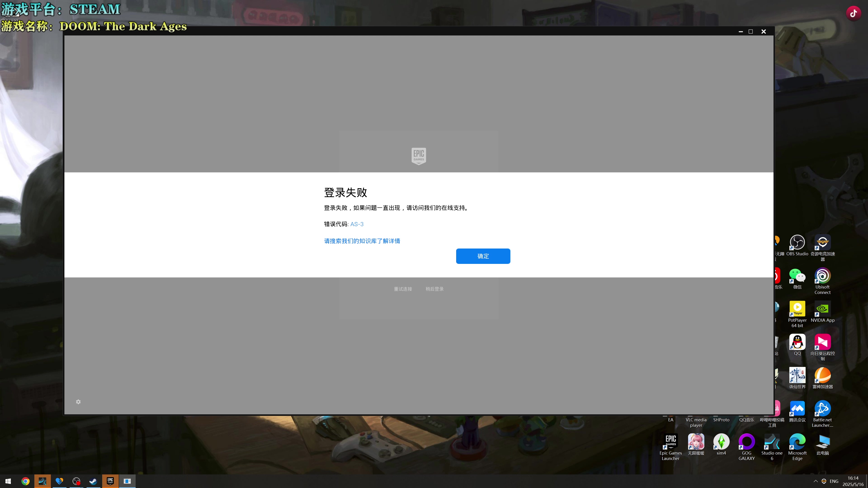Minimize the Epic Games Launcher window
The width and height of the screenshot is (868, 488).
tap(741, 31)
